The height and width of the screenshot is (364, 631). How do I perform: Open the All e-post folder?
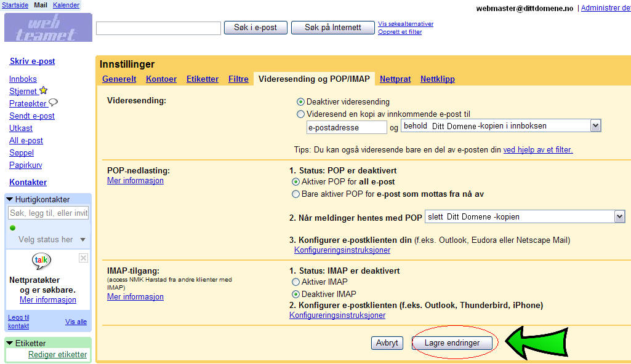tap(26, 141)
